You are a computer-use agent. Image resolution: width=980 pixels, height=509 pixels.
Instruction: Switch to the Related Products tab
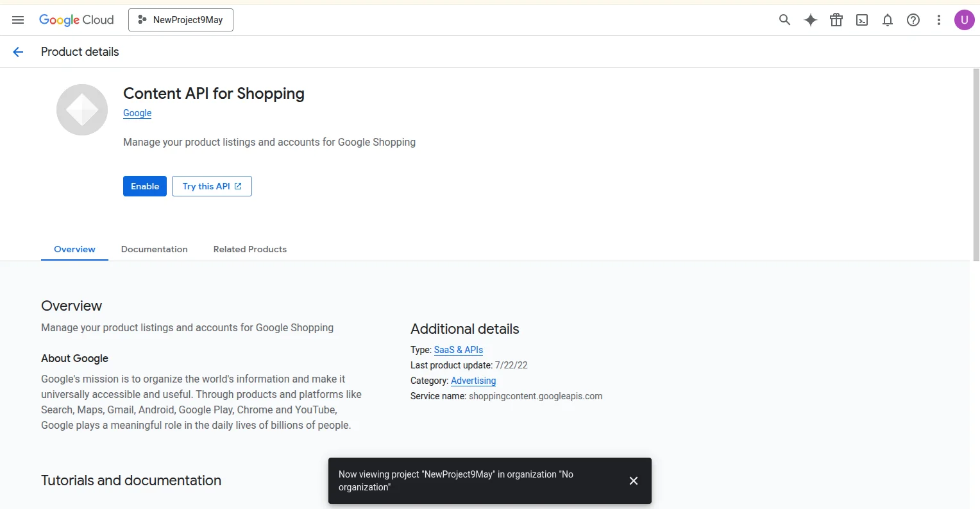coord(249,249)
